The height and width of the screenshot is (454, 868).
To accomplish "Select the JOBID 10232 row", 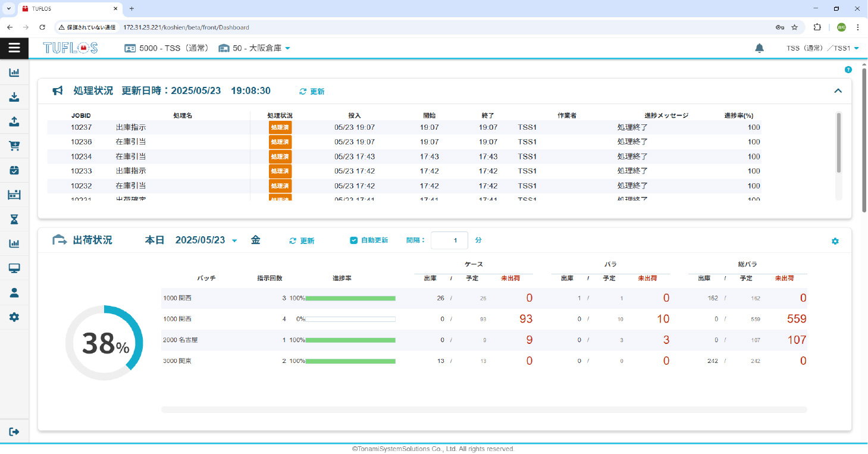I will click(x=404, y=186).
